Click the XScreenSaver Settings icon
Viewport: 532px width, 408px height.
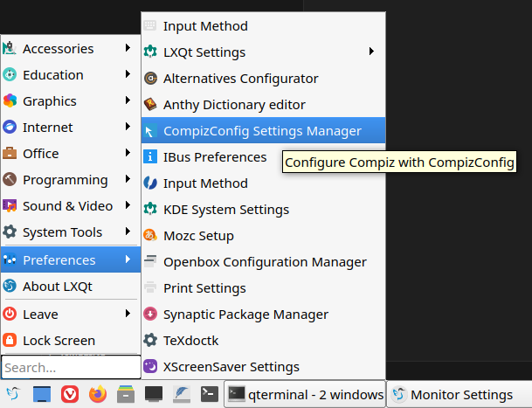(150, 366)
